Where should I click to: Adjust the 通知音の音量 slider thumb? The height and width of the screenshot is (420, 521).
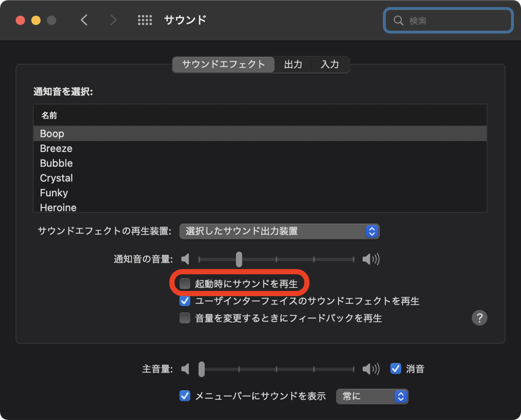[239, 259]
